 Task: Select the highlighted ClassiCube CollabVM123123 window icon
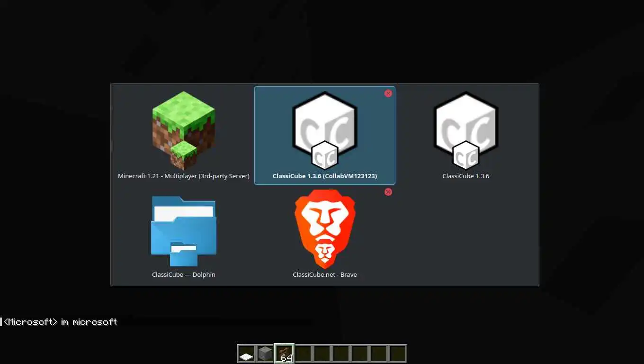[x=325, y=131]
